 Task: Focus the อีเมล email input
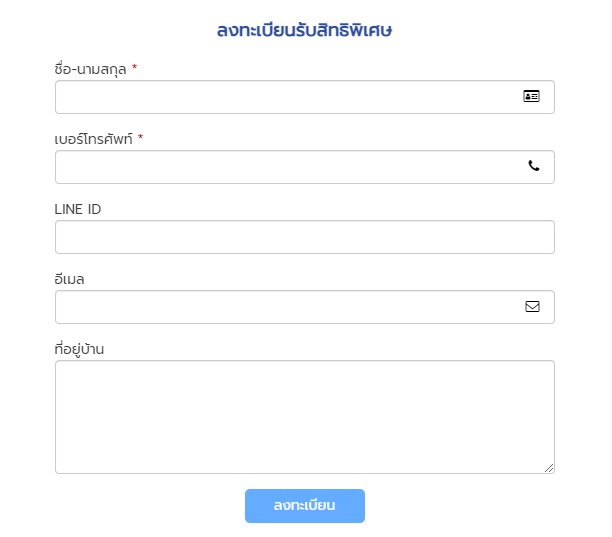(304, 307)
